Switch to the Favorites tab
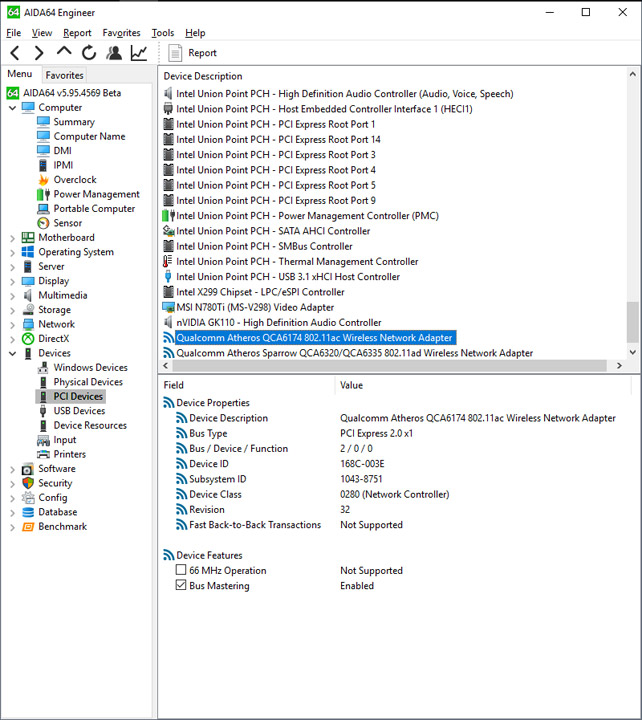The image size is (642, 720). tap(64, 75)
